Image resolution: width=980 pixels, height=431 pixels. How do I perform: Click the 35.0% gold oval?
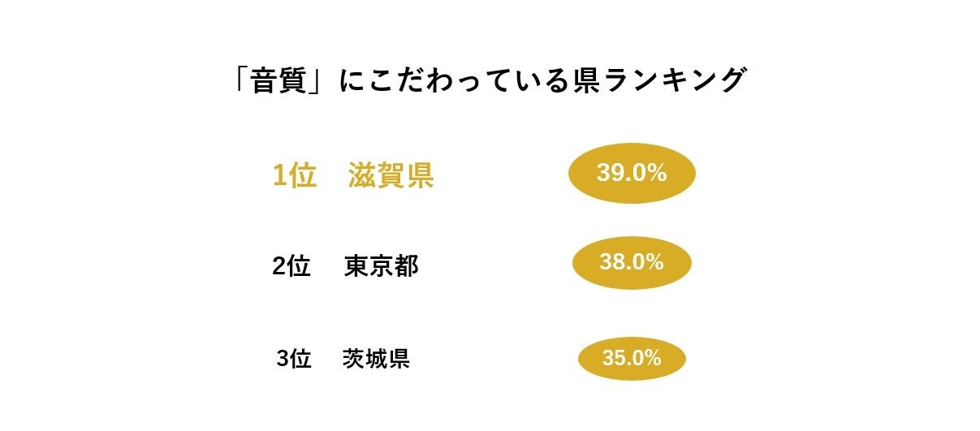(x=632, y=358)
